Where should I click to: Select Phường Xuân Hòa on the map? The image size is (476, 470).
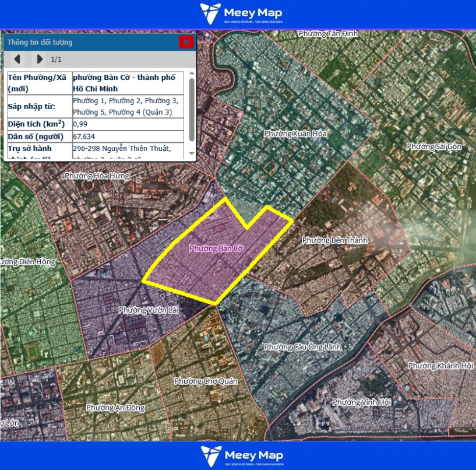[x=295, y=134]
